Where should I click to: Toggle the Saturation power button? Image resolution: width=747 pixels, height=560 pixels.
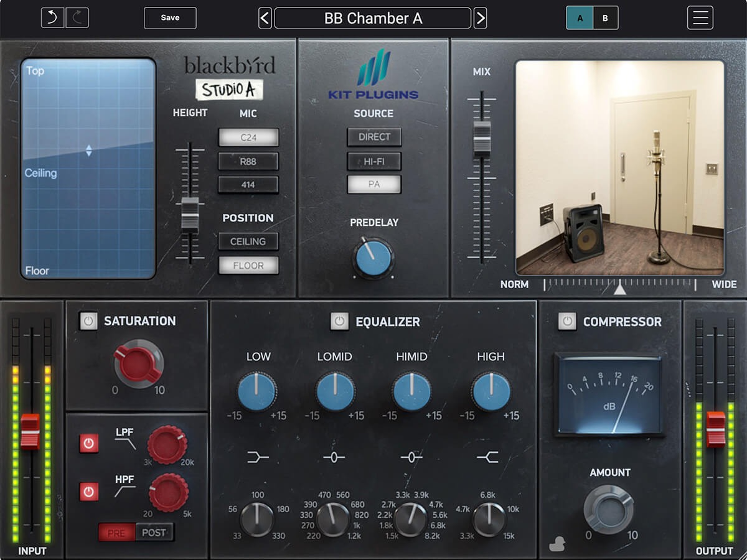[x=88, y=321]
